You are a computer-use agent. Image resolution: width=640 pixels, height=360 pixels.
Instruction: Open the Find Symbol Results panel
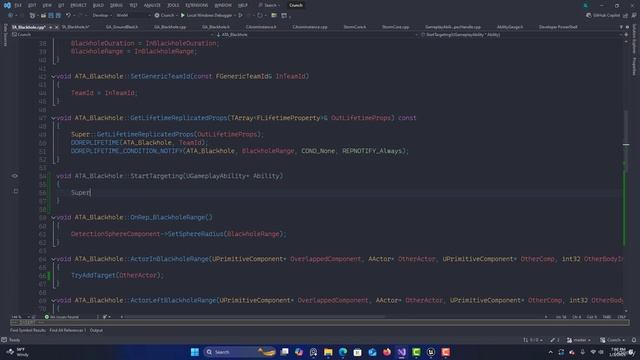(x=28, y=330)
